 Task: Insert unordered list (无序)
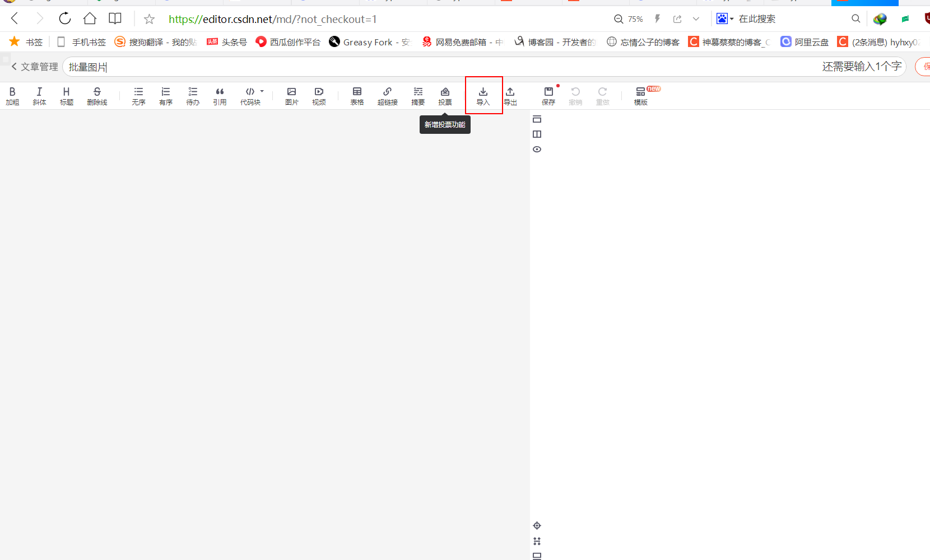[x=138, y=96]
